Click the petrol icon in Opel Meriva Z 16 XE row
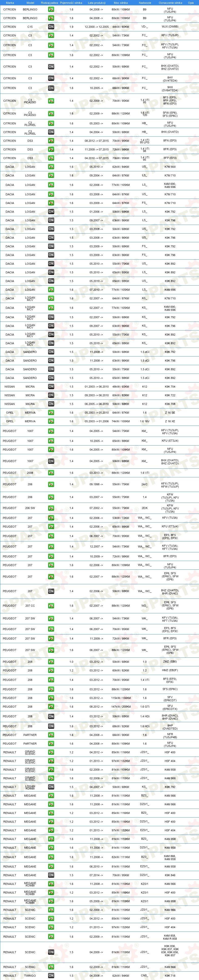 click(51, 421)
